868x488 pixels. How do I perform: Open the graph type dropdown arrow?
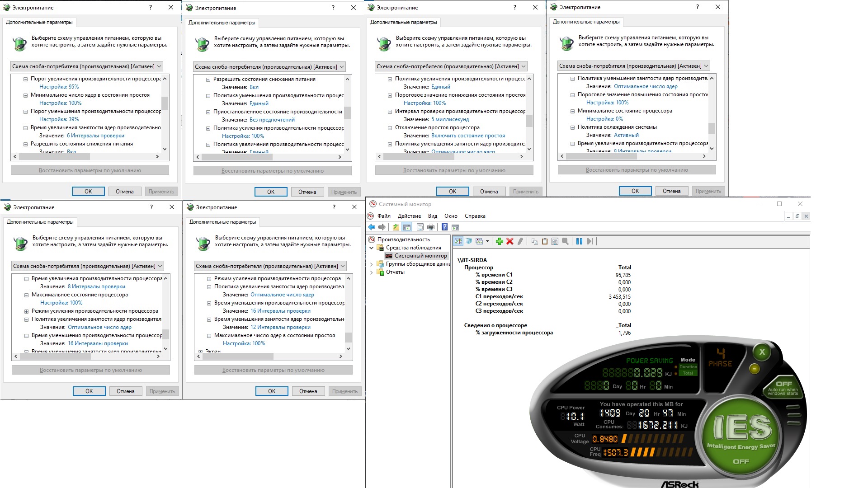tap(487, 241)
